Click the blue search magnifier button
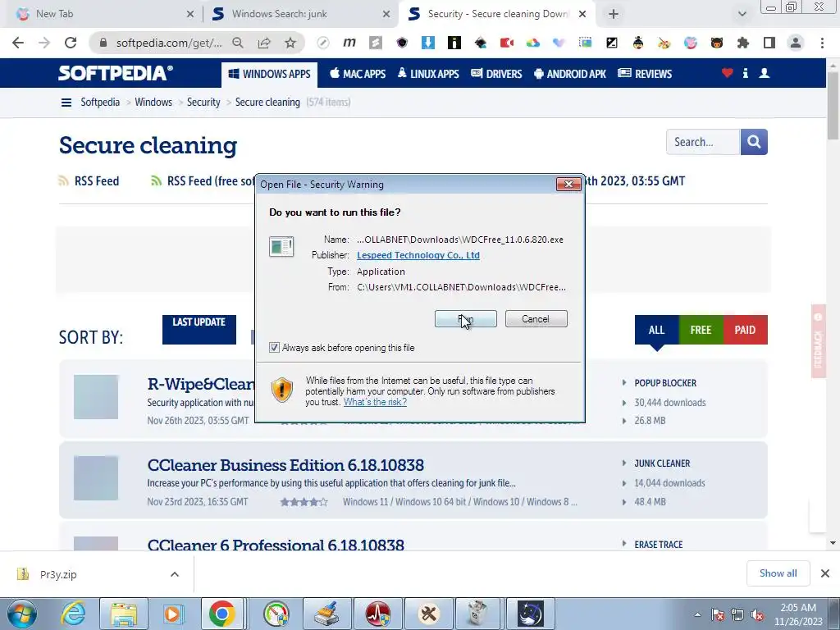The height and width of the screenshot is (630, 840). point(754,142)
